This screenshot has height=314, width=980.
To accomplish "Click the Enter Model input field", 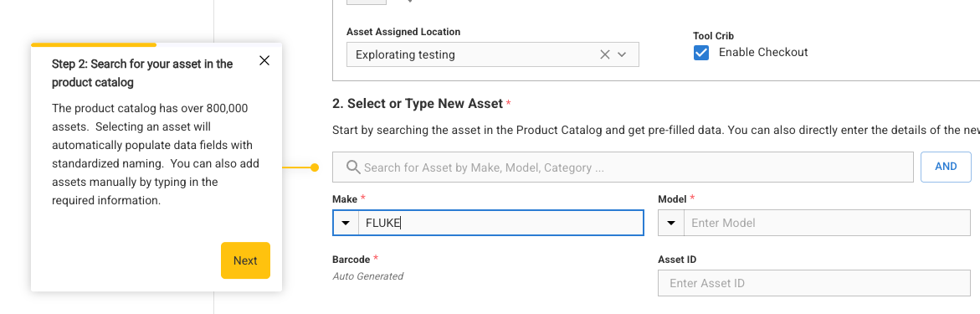I will pyautogui.click(x=827, y=223).
